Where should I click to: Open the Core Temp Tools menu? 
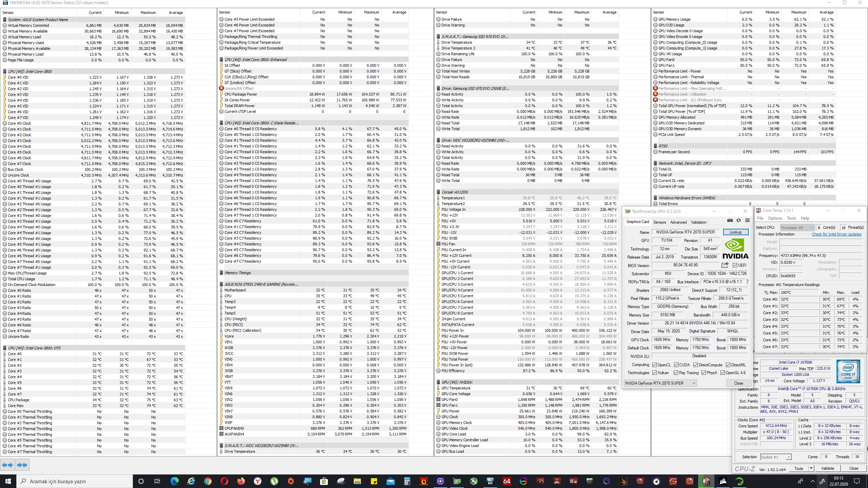tap(791, 218)
